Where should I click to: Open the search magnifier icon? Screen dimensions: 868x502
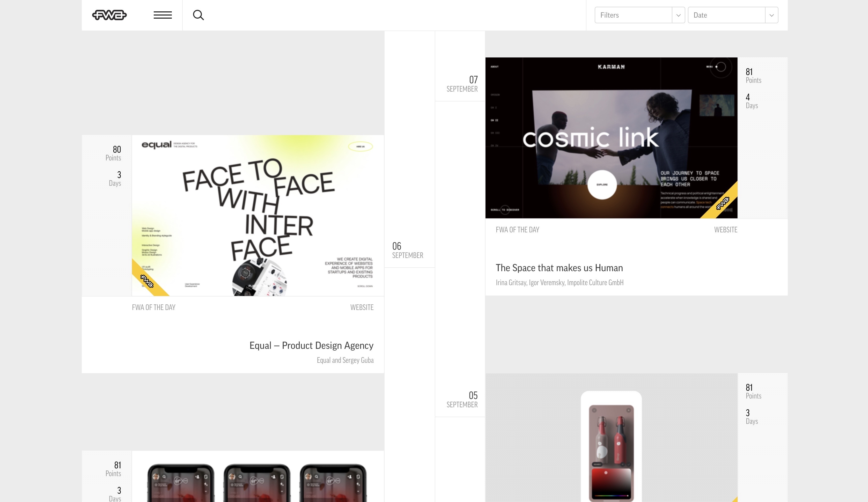pyautogui.click(x=198, y=15)
